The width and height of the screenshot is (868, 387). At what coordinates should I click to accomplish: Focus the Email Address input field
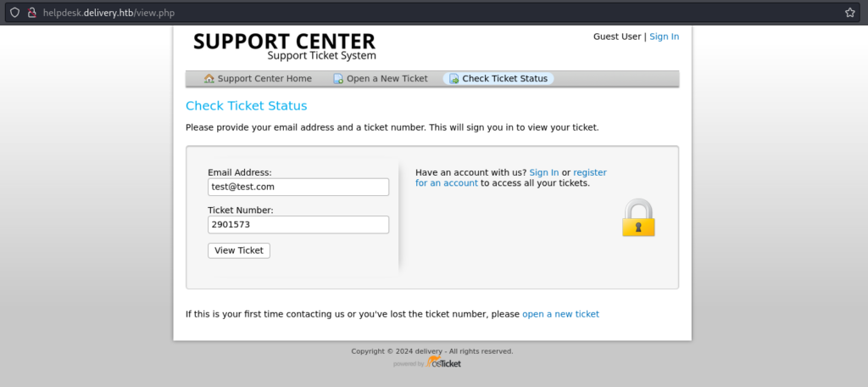(x=298, y=187)
